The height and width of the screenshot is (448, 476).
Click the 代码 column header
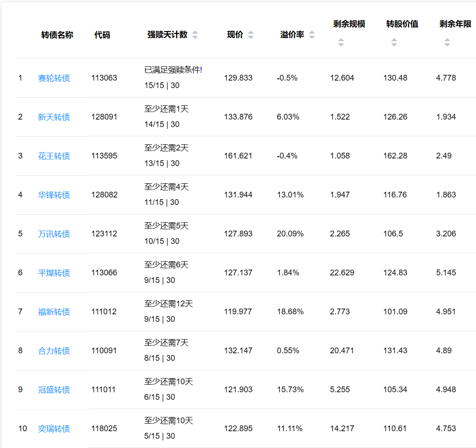point(102,35)
